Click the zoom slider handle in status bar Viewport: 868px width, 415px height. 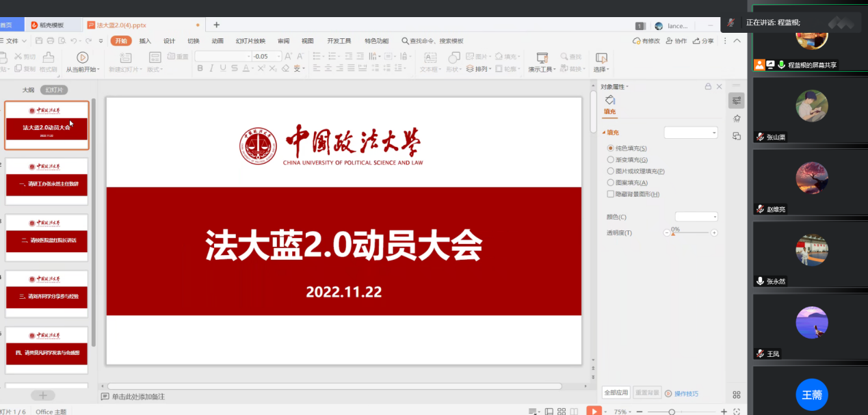(x=672, y=412)
